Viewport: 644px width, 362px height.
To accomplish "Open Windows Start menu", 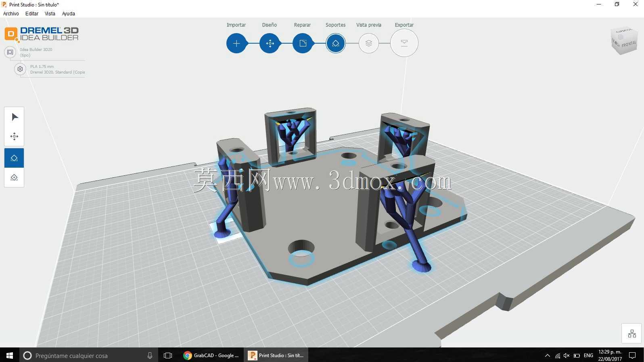I will pyautogui.click(x=10, y=355).
